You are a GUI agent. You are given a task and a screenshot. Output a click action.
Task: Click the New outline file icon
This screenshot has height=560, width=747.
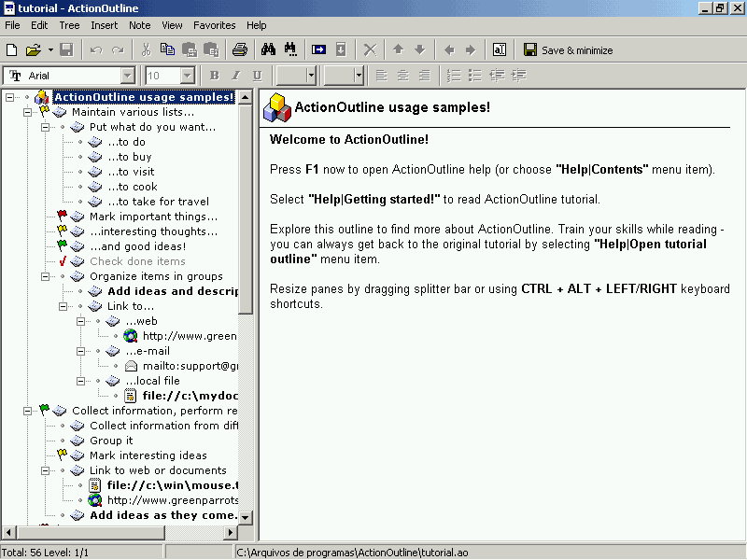(12, 49)
